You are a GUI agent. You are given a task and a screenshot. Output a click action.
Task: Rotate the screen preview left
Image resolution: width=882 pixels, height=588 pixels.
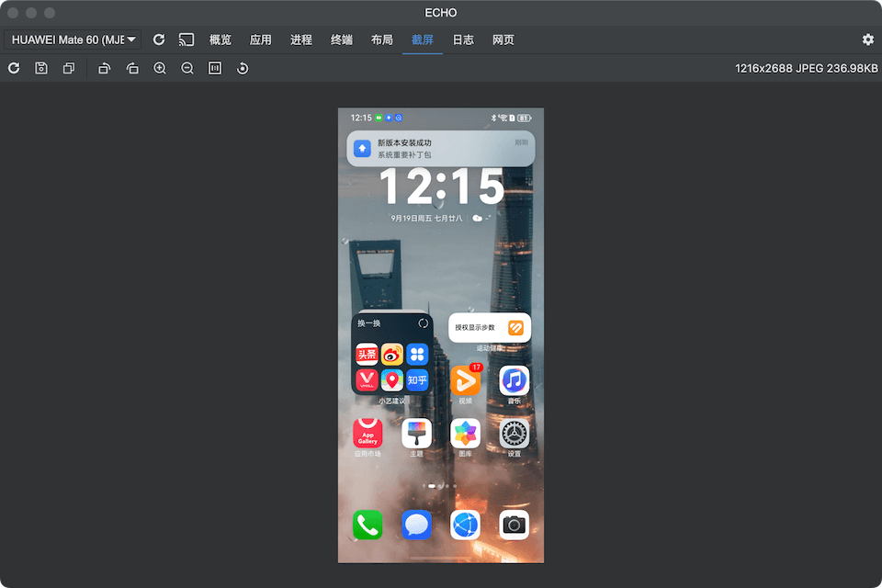104,68
